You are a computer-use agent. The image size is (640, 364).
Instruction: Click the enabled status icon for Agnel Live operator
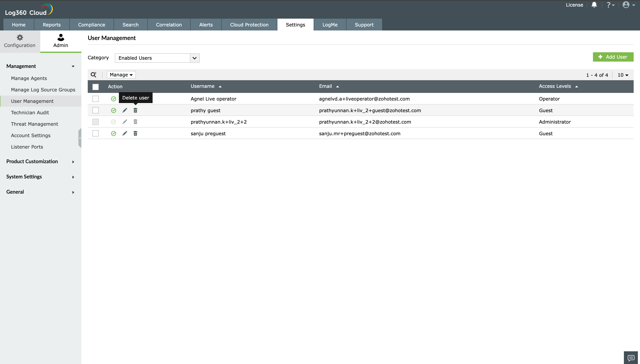coord(113,99)
